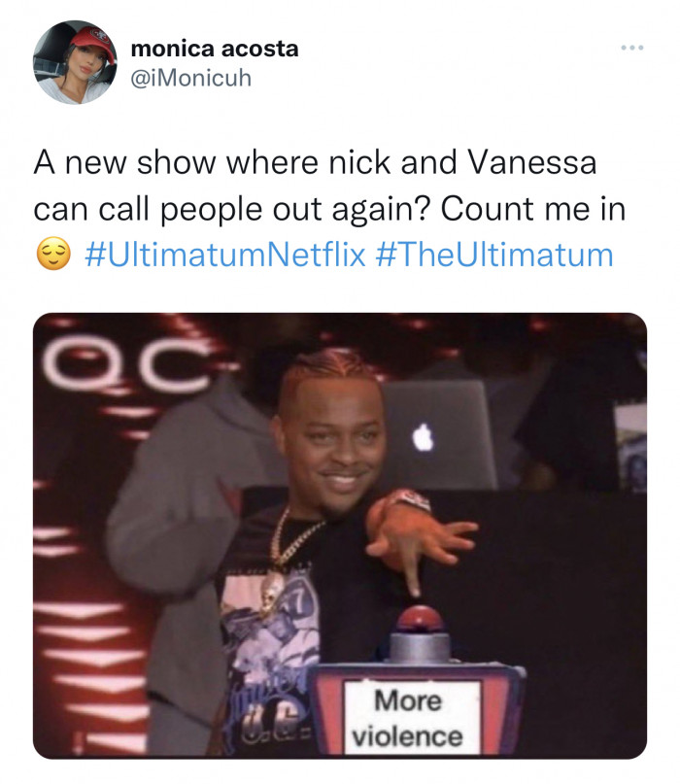Open the #UltimatumNetflix hashtag
The height and width of the screenshot is (784, 680).
[x=225, y=254]
